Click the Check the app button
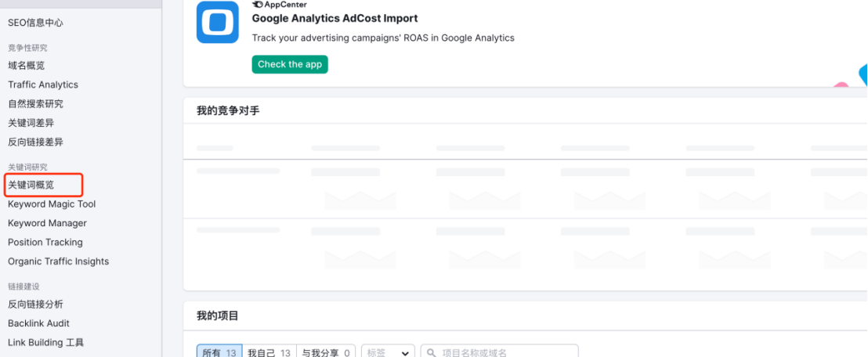Viewport: 868px width, 357px height. (290, 64)
